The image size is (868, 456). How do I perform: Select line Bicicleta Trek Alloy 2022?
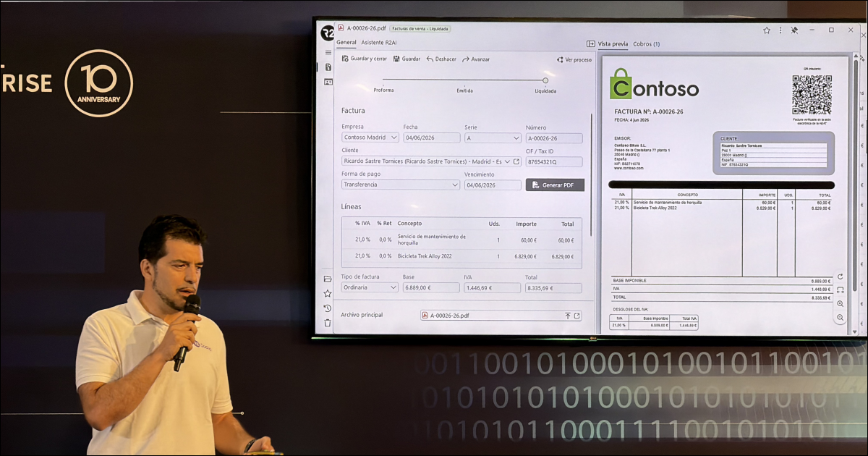(x=461, y=256)
